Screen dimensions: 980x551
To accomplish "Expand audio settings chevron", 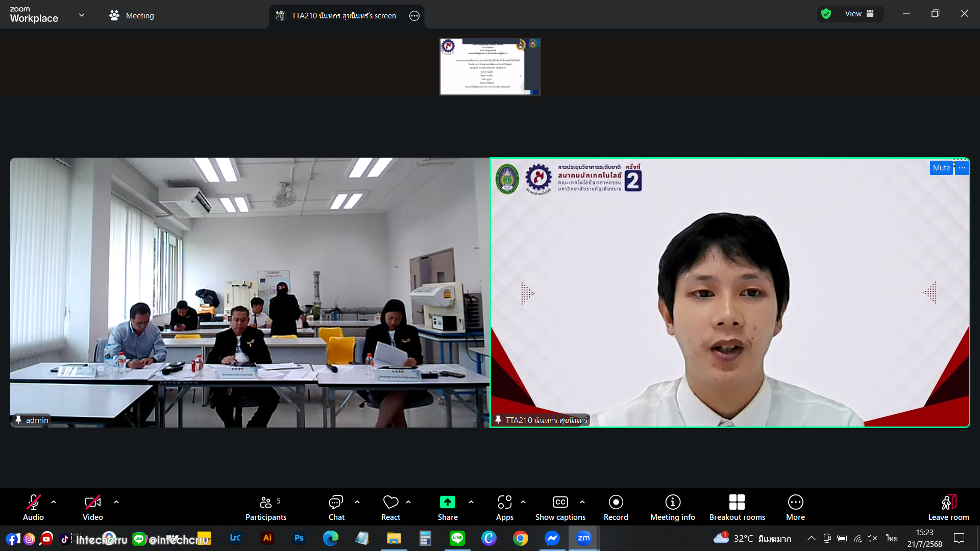I will (x=54, y=502).
